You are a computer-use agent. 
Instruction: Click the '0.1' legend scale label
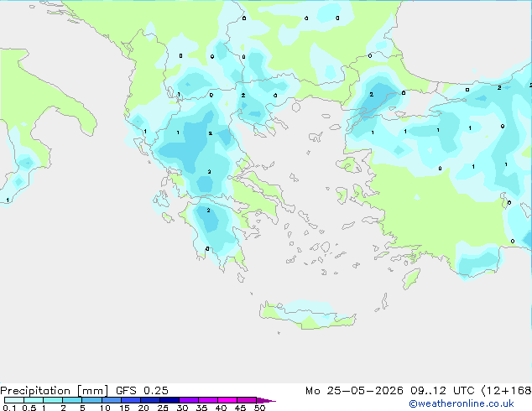(x=9, y=408)
